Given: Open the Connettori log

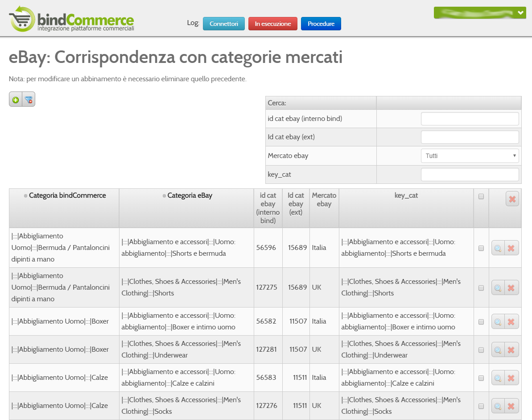Looking at the screenshot, I should [x=223, y=24].
